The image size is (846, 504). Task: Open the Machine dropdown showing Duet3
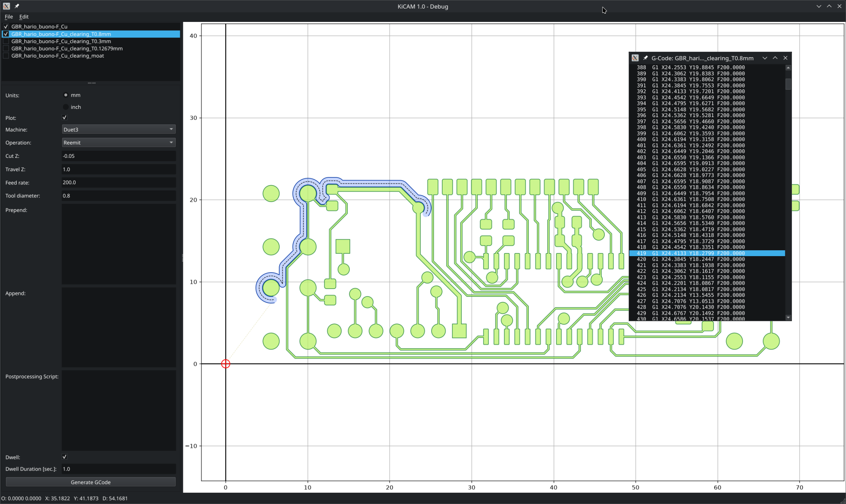pos(119,129)
